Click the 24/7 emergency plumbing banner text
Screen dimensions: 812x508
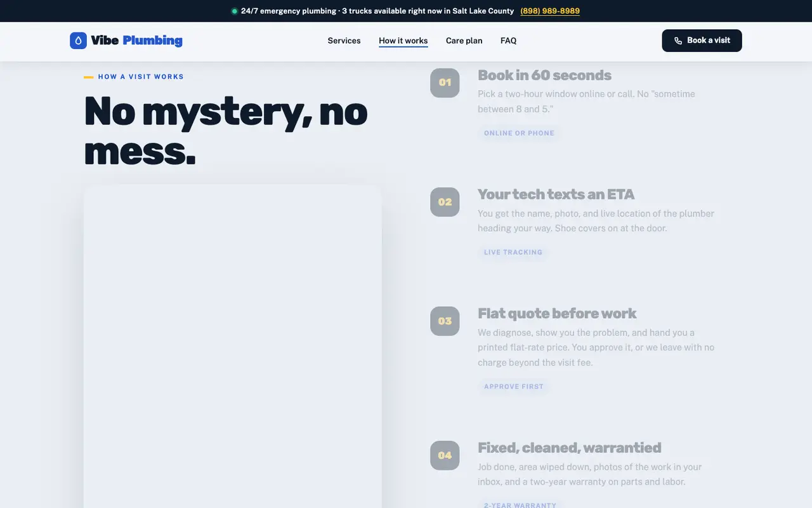(x=377, y=11)
